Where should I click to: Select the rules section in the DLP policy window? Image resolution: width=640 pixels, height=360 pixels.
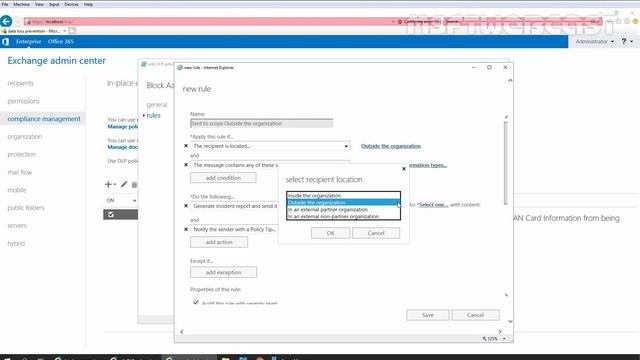click(153, 116)
